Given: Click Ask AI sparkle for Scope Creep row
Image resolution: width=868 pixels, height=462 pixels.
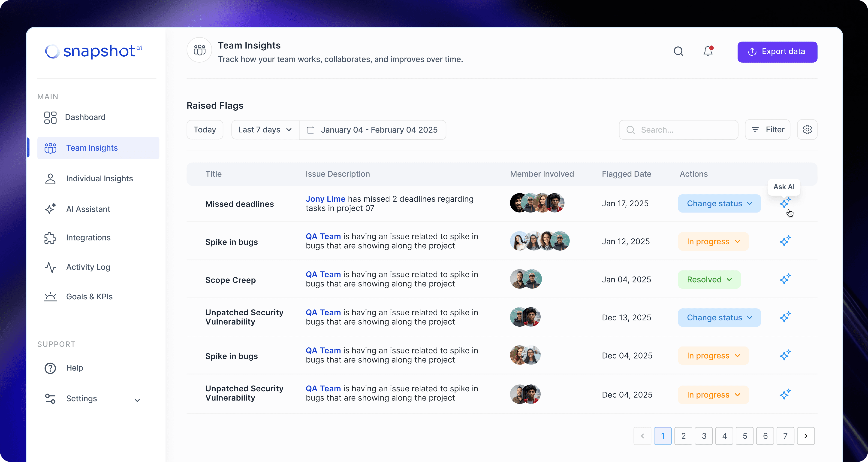Looking at the screenshot, I should pos(785,279).
